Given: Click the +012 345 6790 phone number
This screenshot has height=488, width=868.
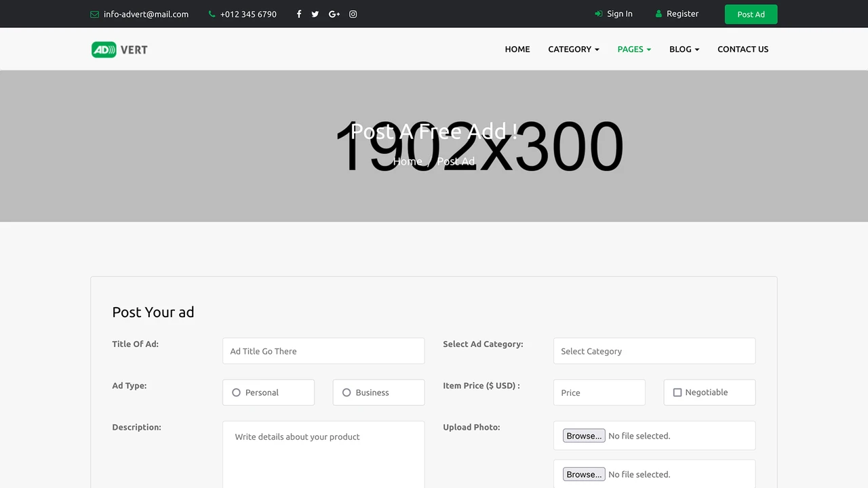Looking at the screenshot, I should click(x=248, y=14).
